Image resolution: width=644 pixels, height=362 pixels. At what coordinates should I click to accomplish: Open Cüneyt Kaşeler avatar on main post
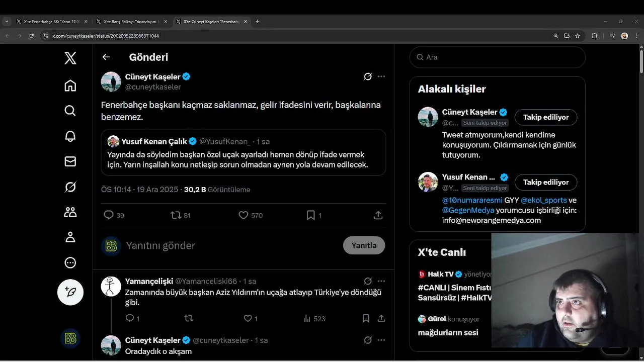click(x=111, y=81)
